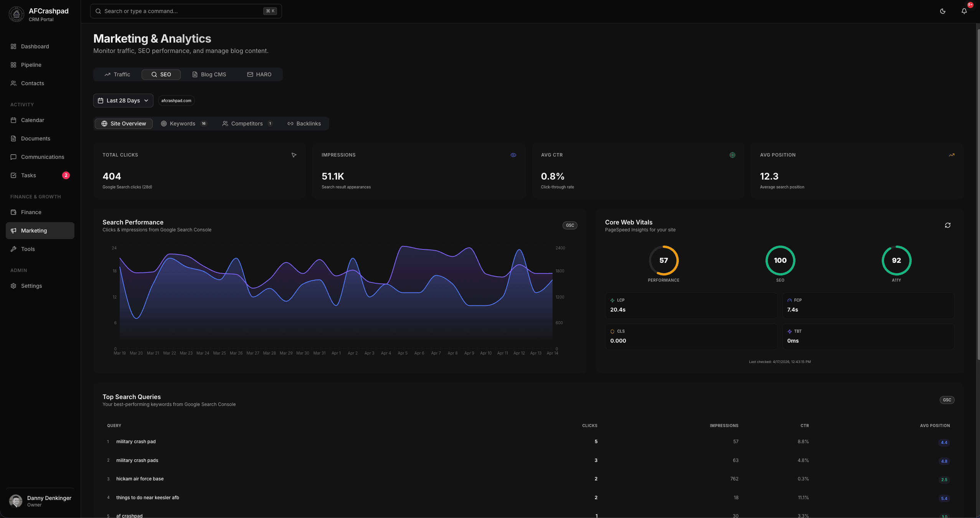Click the military crash pad query row
The image size is (980, 518).
(x=528, y=442)
